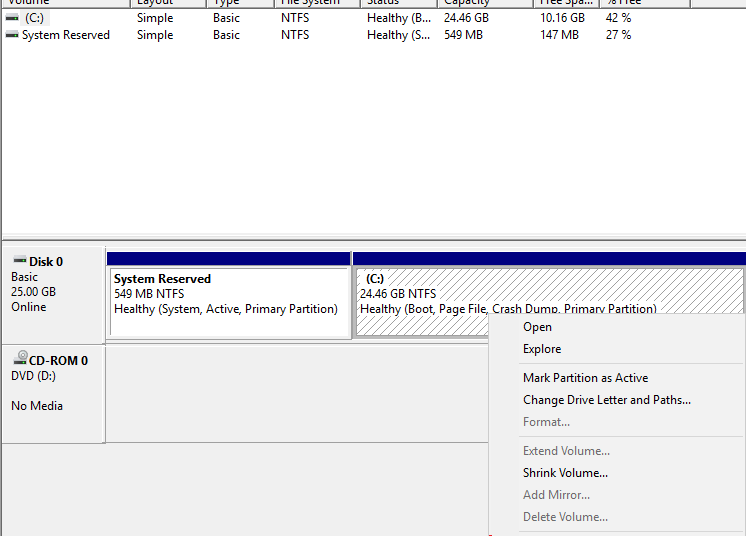Click the (C:) volume drive icon in list
The image size is (746, 536).
pos(12,18)
